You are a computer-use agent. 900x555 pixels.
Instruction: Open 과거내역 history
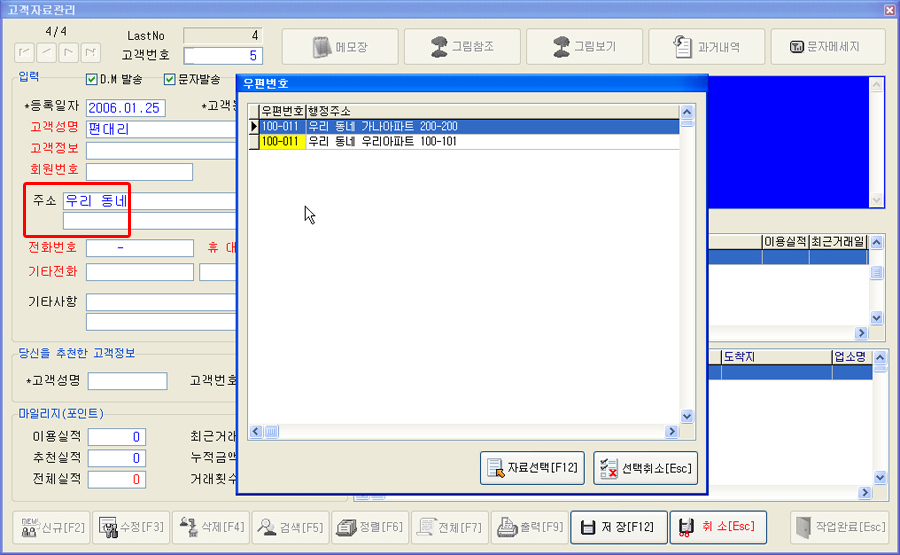707,46
